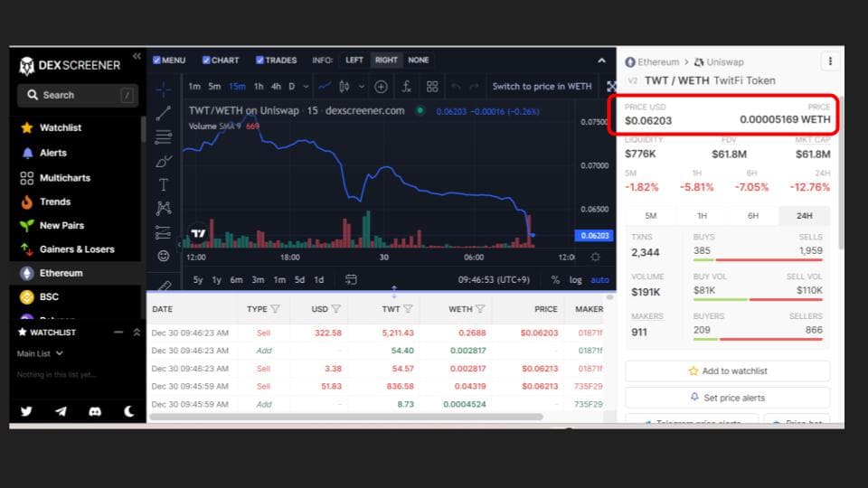Viewport: 868px width, 488px height.
Task: Redo the chart action
Action: [x=474, y=87]
